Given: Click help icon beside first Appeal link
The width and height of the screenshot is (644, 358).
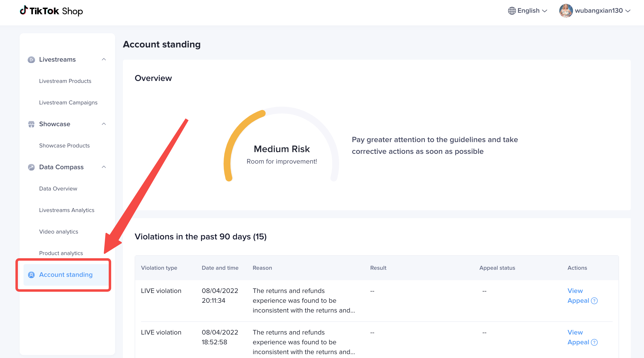Looking at the screenshot, I should click(594, 301).
